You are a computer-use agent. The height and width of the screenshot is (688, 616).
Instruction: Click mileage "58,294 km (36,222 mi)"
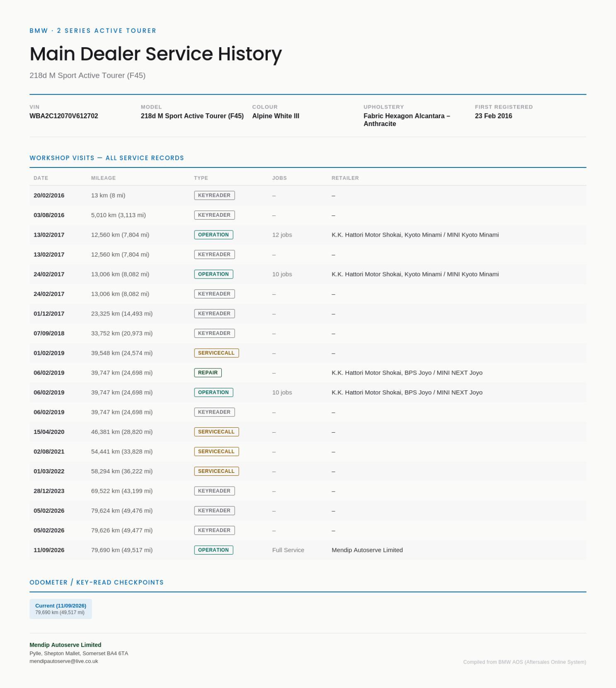click(122, 471)
